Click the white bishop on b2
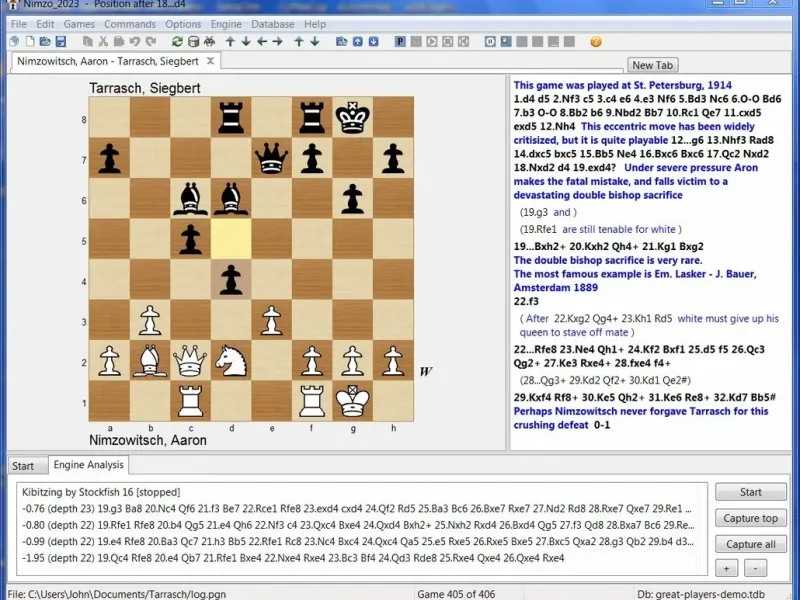The height and width of the screenshot is (600, 800). pos(150,361)
